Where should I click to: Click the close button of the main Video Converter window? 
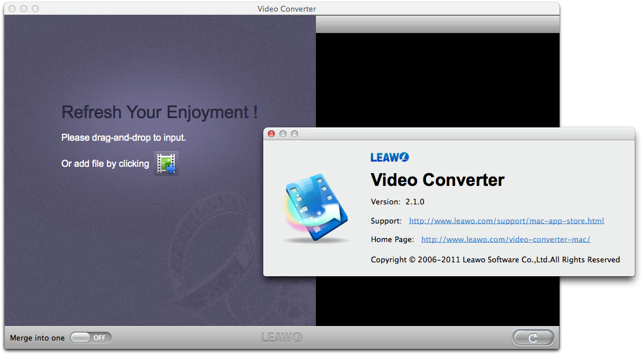click(x=12, y=9)
